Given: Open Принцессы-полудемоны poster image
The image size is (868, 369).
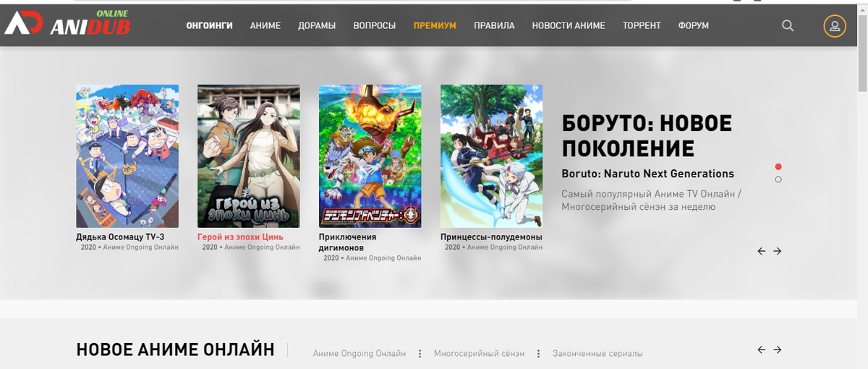Looking at the screenshot, I should [x=492, y=156].
